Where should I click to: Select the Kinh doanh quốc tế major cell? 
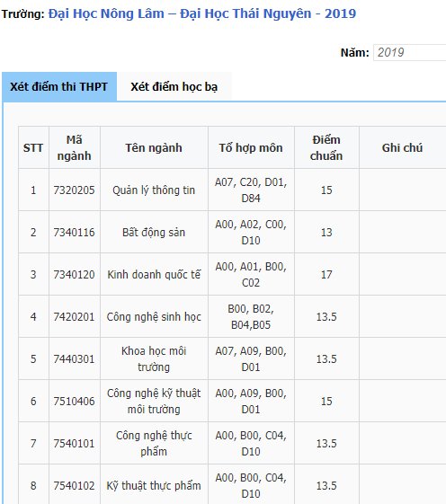pos(154,275)
